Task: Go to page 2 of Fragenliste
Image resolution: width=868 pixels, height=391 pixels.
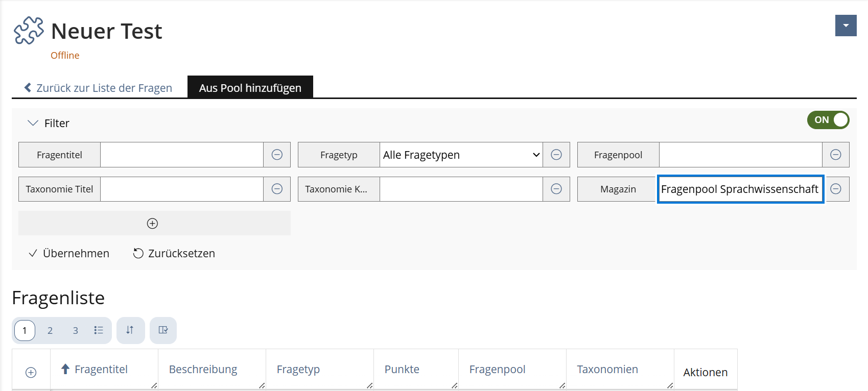Action: coord(50,330)
